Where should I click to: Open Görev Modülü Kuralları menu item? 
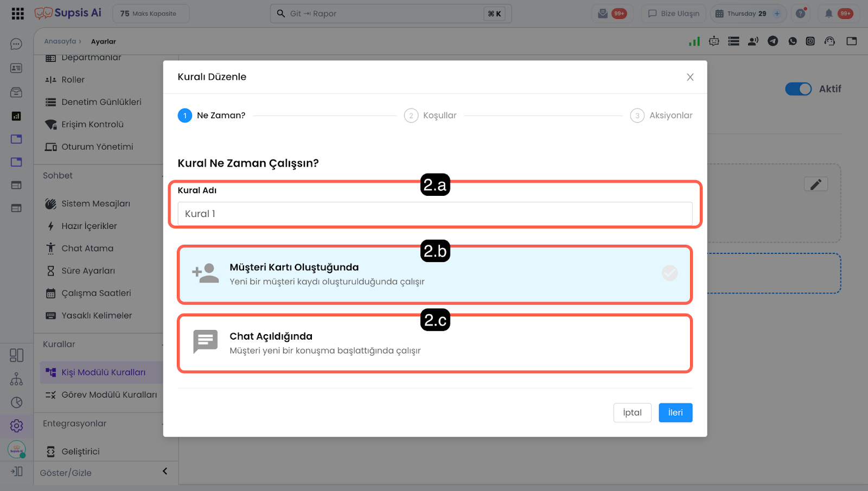(108, 395)
